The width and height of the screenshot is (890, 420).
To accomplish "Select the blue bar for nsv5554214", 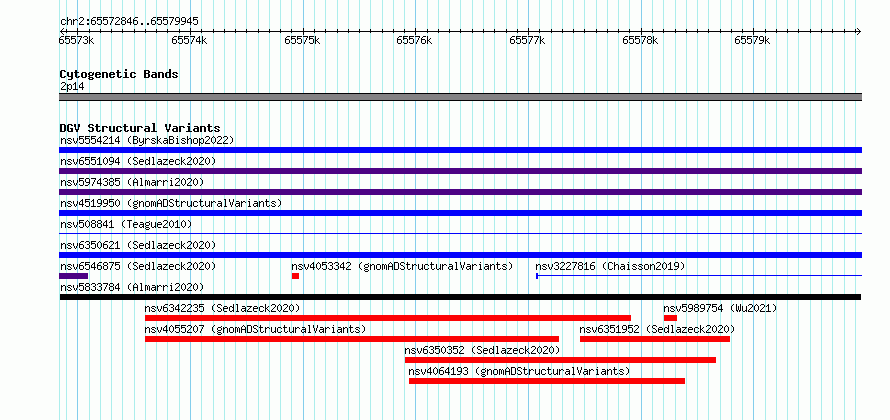I will pyautogui.click(x=460, y=150).
